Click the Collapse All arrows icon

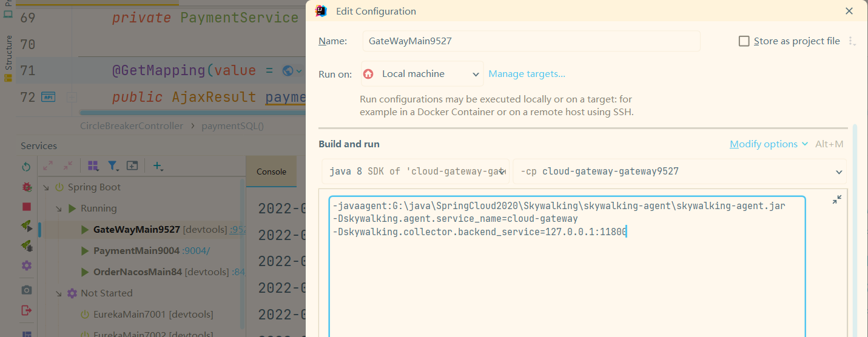coord(68,165)
